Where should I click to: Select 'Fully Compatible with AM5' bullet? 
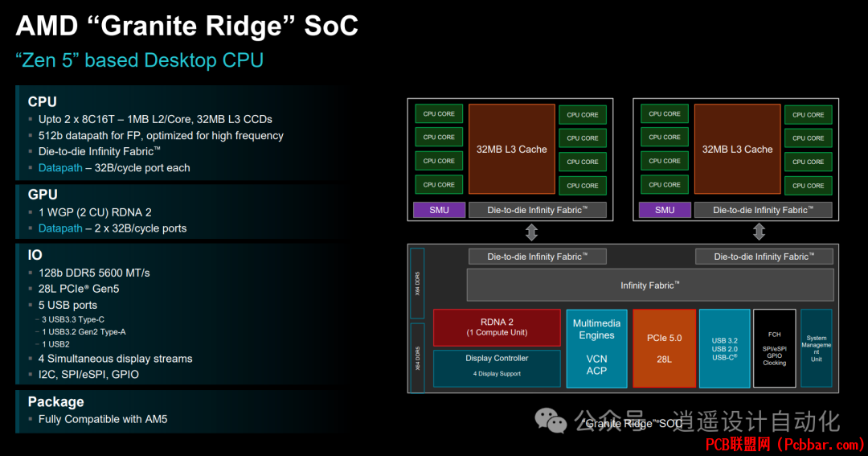102,420
